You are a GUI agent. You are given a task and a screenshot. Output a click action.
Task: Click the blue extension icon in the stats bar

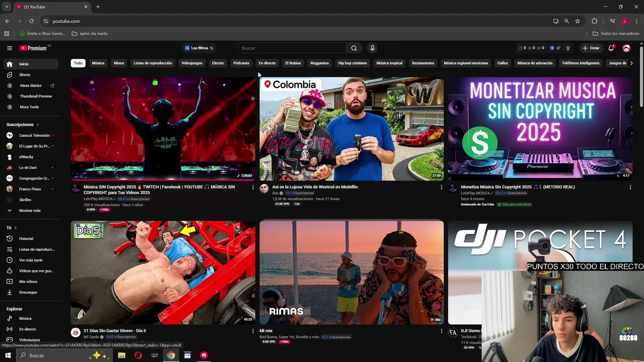[552, 48]
